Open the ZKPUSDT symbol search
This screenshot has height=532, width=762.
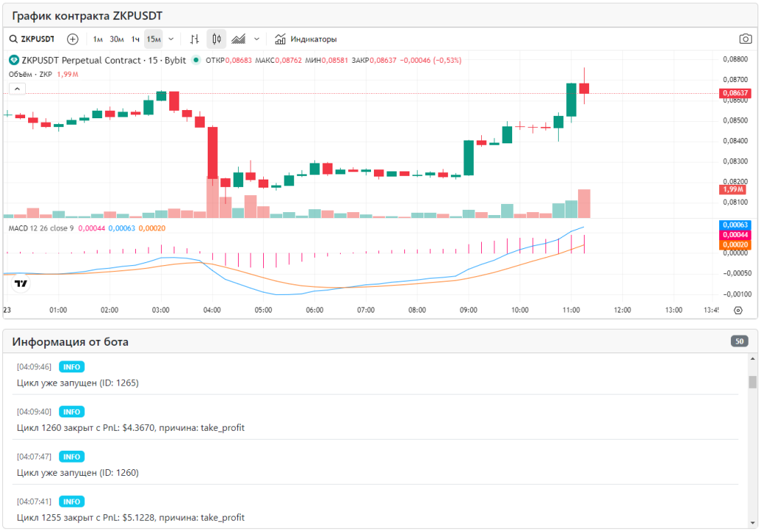pyautogui.click(x=33, y=39)
